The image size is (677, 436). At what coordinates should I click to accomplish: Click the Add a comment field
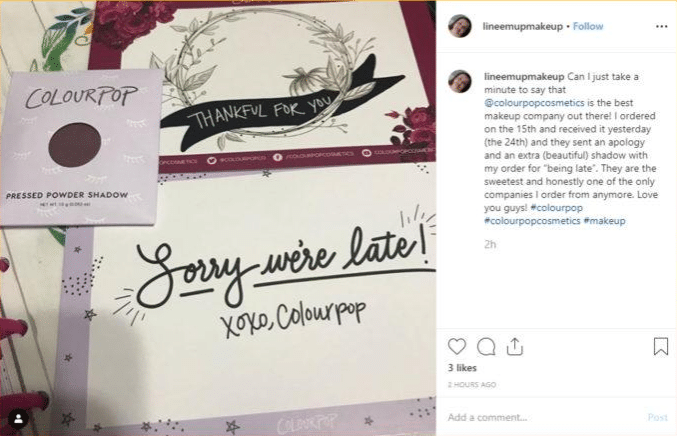(544, 417)
